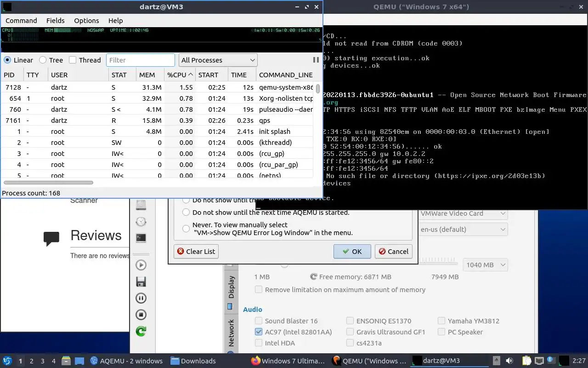588x368 pixels.
Task: Open the Downloads taskbar button
Action: (193, 361)
